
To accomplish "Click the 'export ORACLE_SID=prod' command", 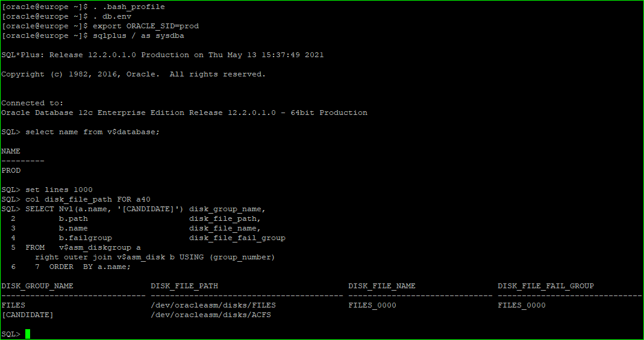I will (146, 26).
